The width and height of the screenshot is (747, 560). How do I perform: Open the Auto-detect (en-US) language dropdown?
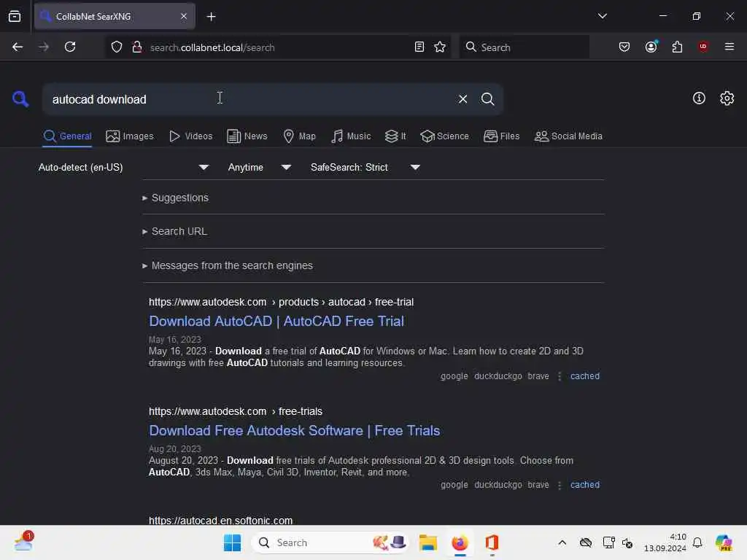point(124,167)
